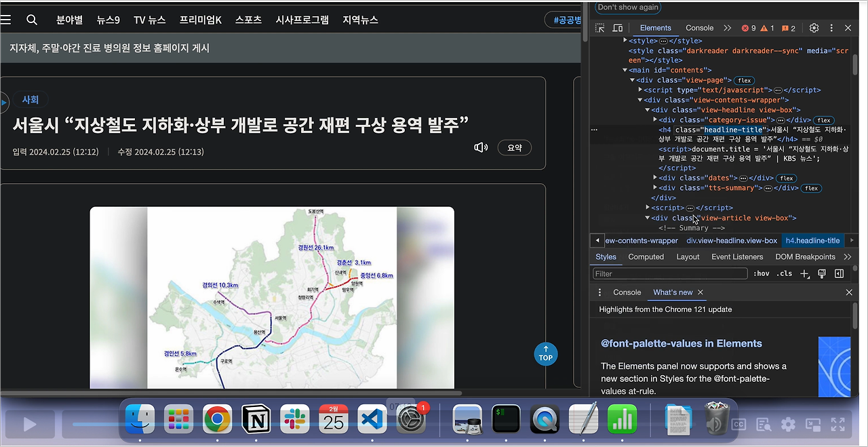Image resolution: width=868 pixels, height=447 pixels.
Task: Open Trash in the Dock
Action: (717, 419)
